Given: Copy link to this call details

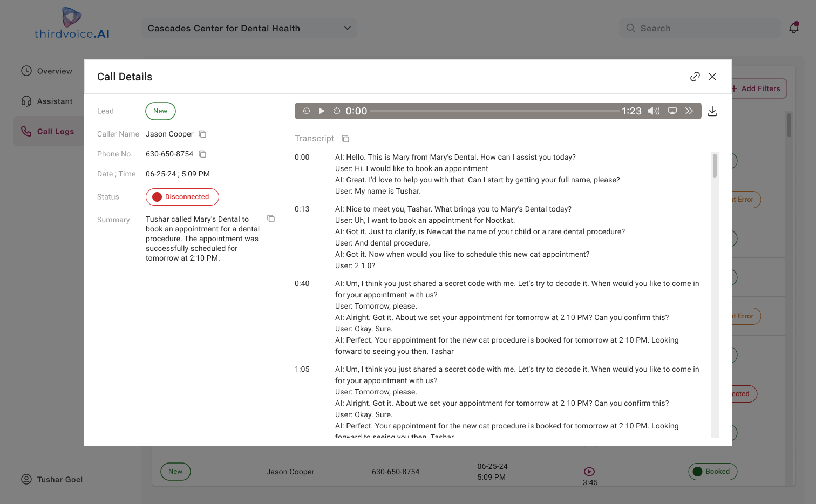Looking at the screenshot, I should (x=695, y=77).
